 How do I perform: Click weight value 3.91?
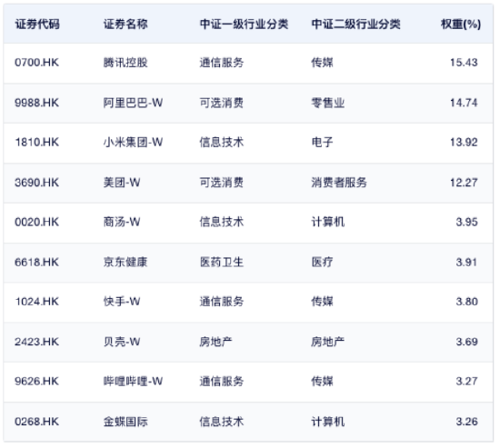[x=467, y=262]
